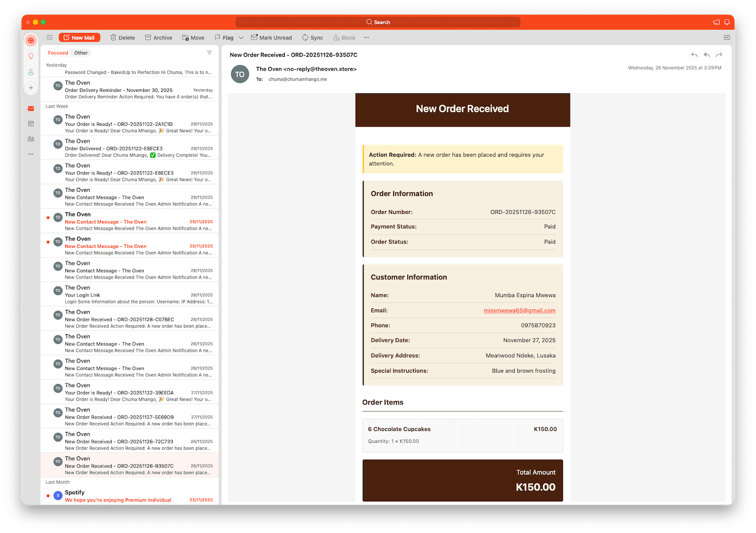Open the message list filter menu
The width and height of the screenshot is (756, 533).
pyautogui.click(x=209, y=53)
